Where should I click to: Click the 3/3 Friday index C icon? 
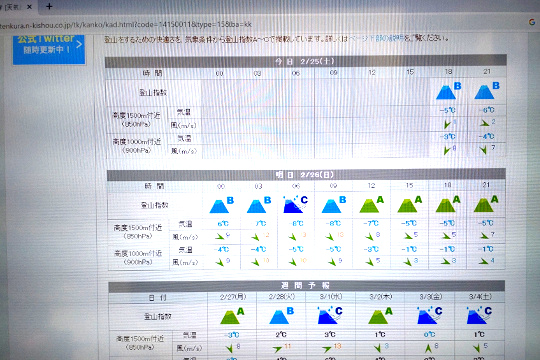point(429,315)
